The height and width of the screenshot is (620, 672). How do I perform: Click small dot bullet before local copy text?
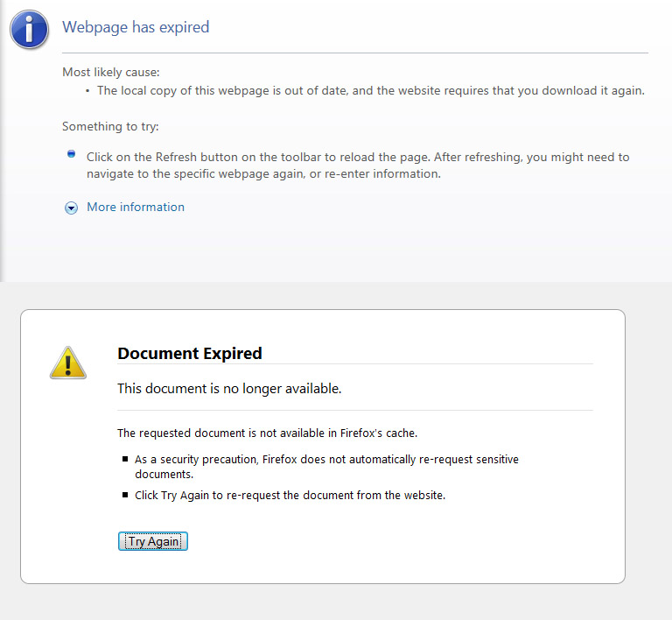pos(87,90)
